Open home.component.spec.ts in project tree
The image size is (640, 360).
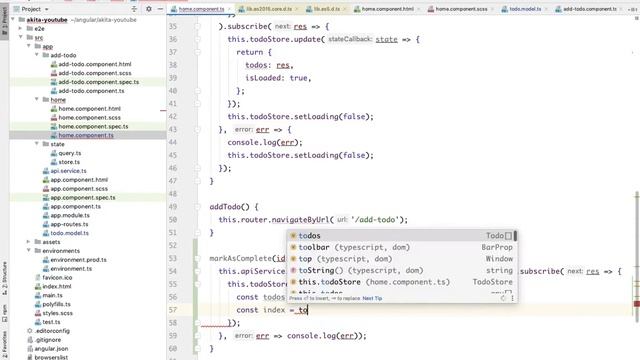point(93,127)
